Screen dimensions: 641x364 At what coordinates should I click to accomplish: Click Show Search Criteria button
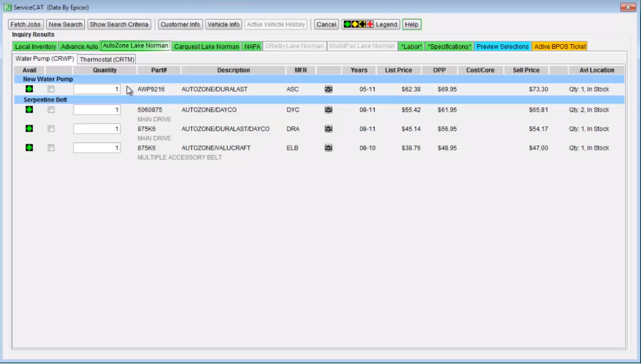(119, 25)
